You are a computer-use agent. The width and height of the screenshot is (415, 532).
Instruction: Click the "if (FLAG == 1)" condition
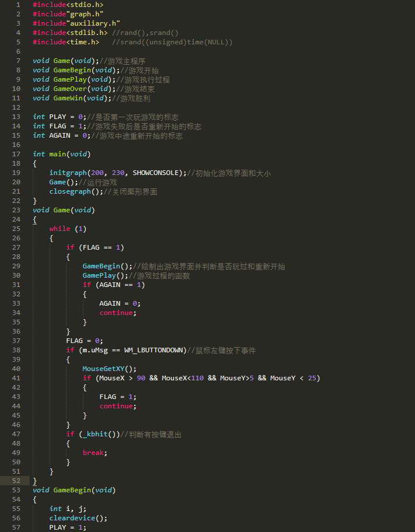95,247
